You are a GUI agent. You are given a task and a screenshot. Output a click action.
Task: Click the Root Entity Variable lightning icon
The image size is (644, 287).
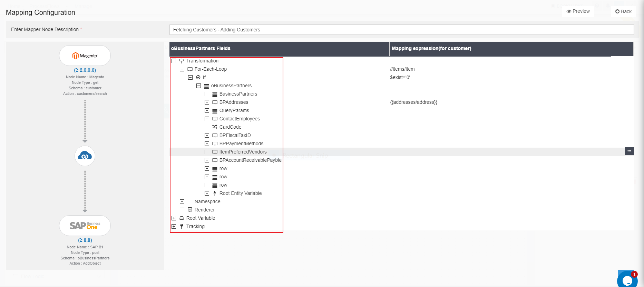[215, 193]
